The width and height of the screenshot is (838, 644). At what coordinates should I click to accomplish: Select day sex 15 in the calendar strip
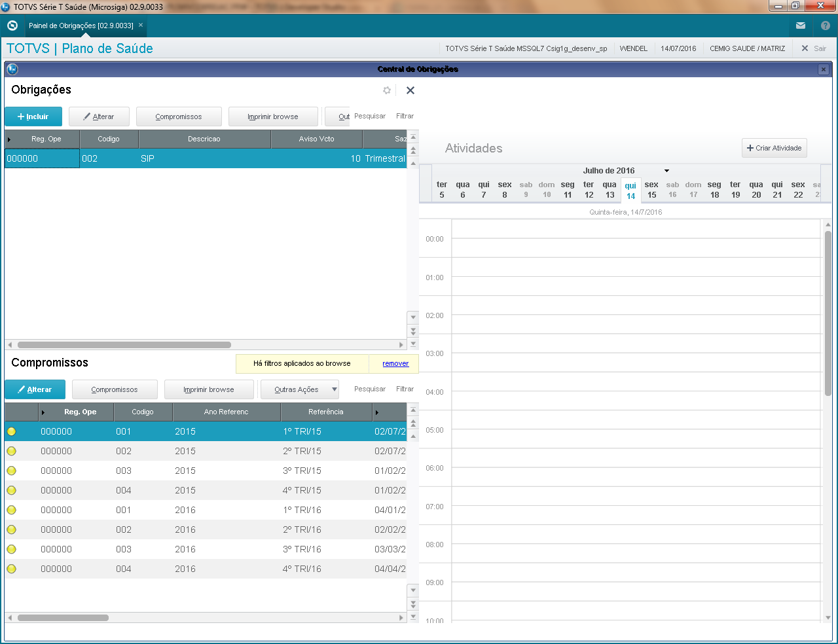651,190
